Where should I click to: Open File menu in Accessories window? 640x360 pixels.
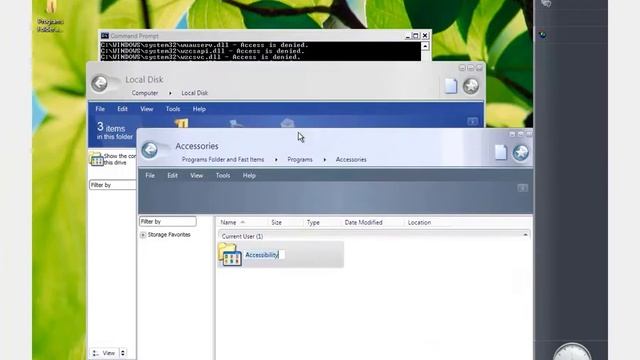point(150,176)
